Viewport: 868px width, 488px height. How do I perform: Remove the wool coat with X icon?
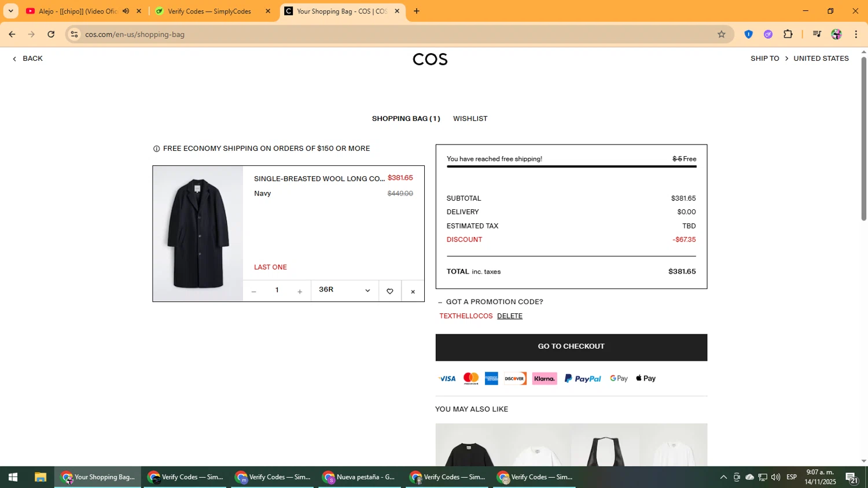tap(413, 291)
